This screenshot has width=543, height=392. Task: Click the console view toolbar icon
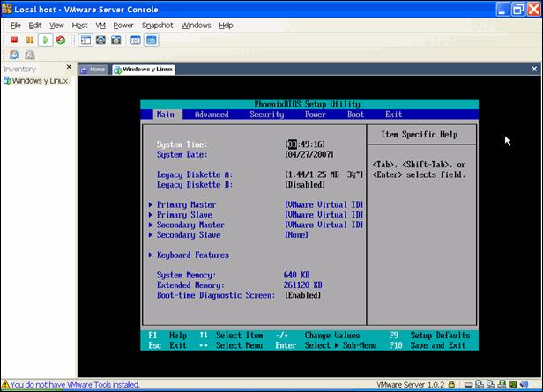tap(152, 41)
